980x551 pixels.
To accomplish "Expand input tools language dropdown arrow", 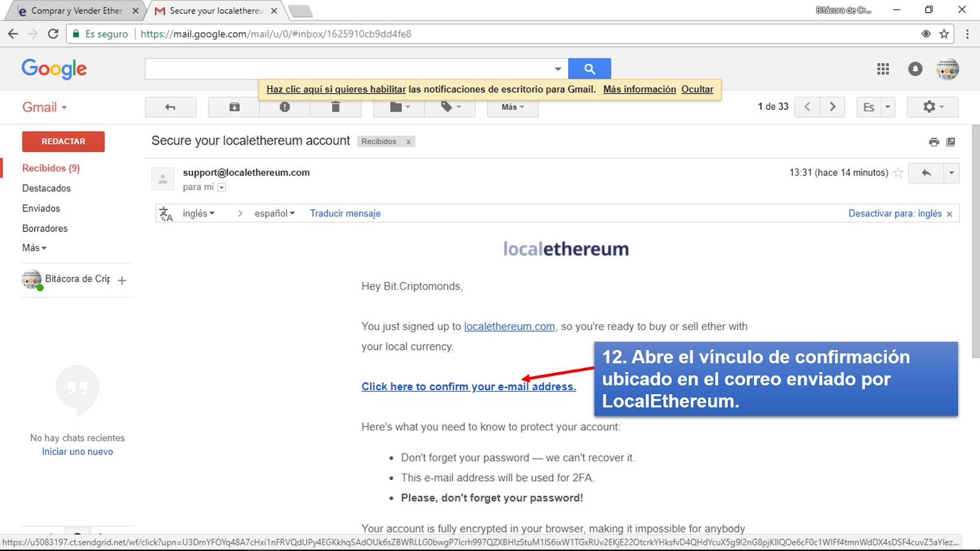I will [888, 107].
